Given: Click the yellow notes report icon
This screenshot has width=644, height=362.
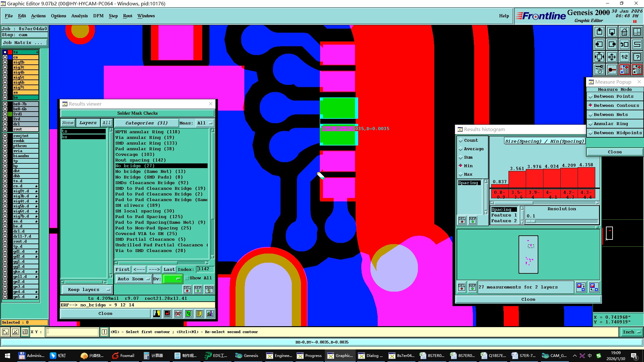Looking at the screenshot, I should (199, 313).
